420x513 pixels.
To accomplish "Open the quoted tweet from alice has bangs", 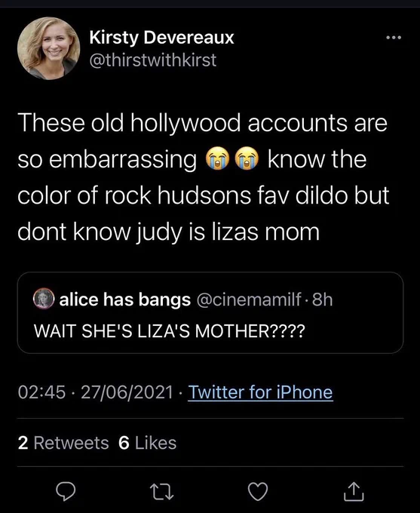I will [x=210, y=313].
